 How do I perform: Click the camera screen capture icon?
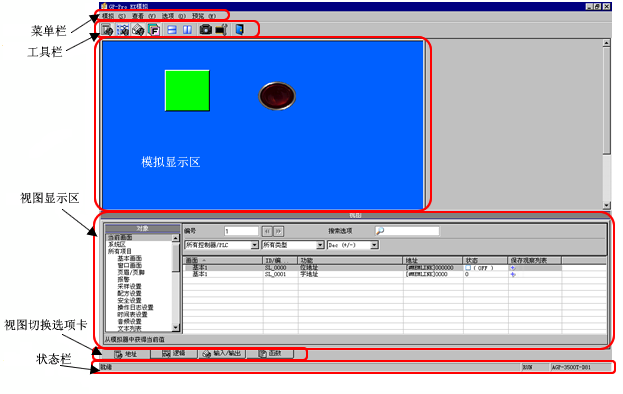(x=205, y=29)
